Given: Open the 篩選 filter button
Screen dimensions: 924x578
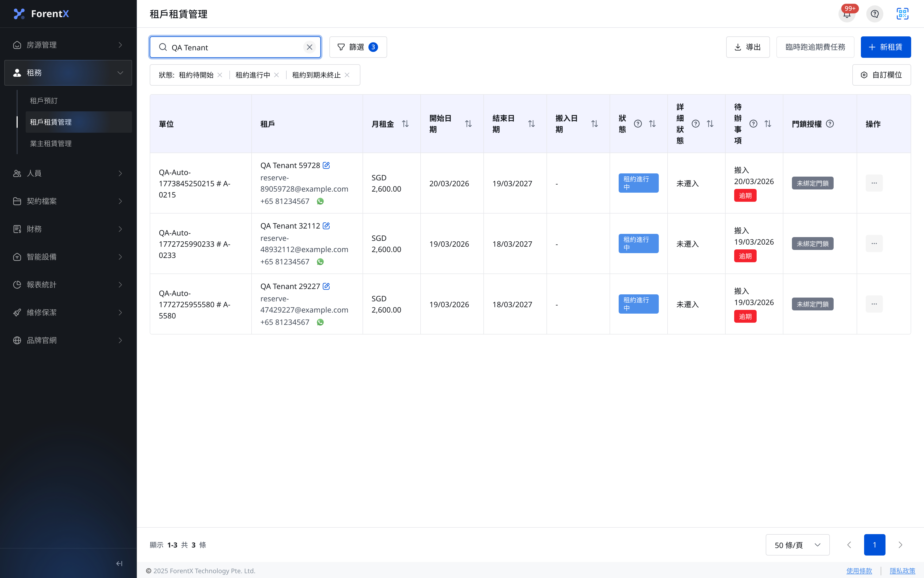Looking at the screenshot, I should [x=358, y=47].
